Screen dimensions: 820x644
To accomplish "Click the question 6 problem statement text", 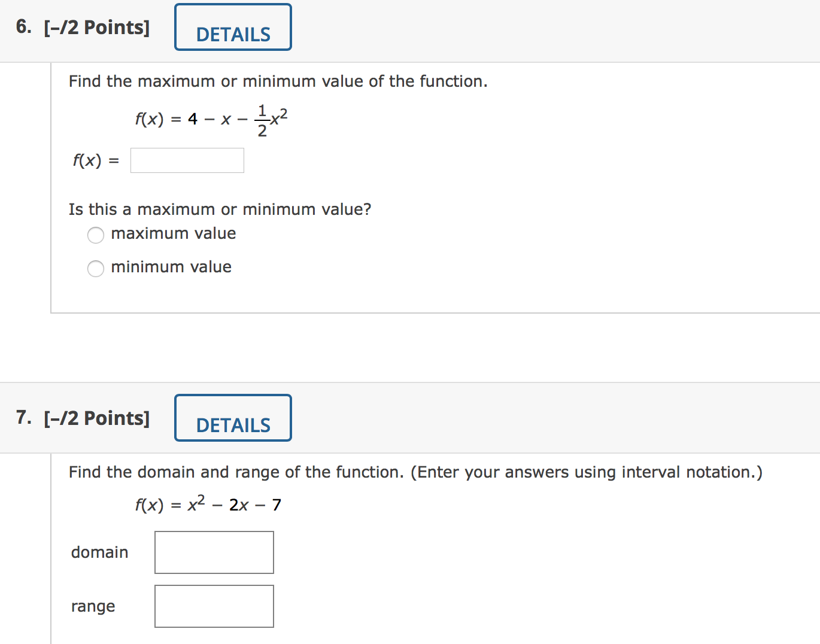I will [x=278, y=81].
